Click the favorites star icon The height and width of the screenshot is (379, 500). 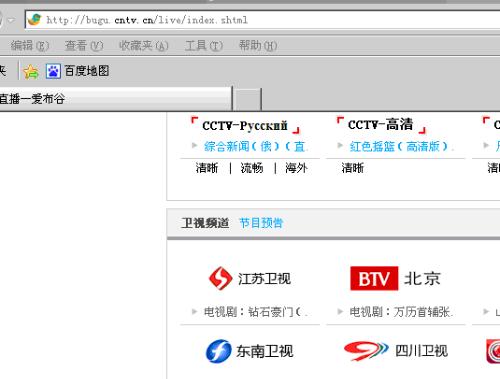pyautogui.click(x=31, y=71)
